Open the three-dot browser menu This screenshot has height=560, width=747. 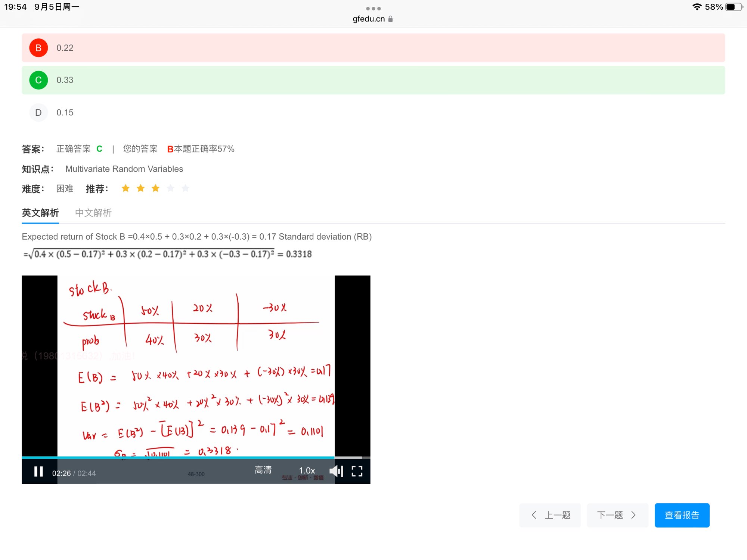(x=373, y=8)
